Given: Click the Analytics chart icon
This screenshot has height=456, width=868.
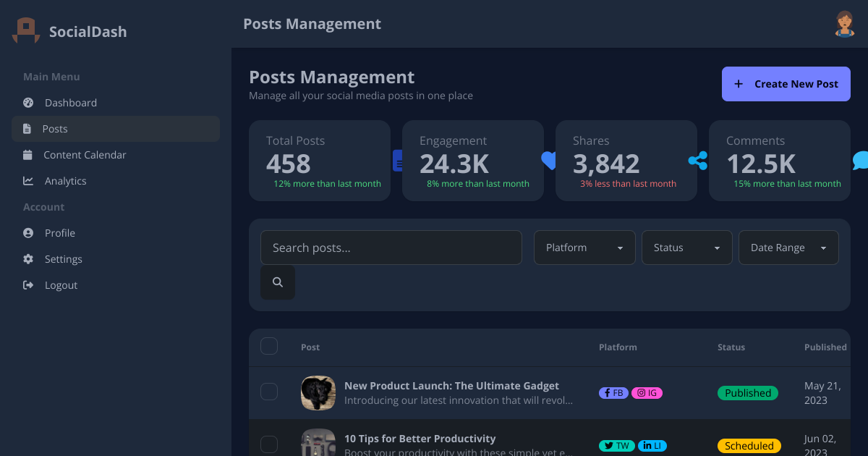Looking at the screenshot, I should 28,180.
